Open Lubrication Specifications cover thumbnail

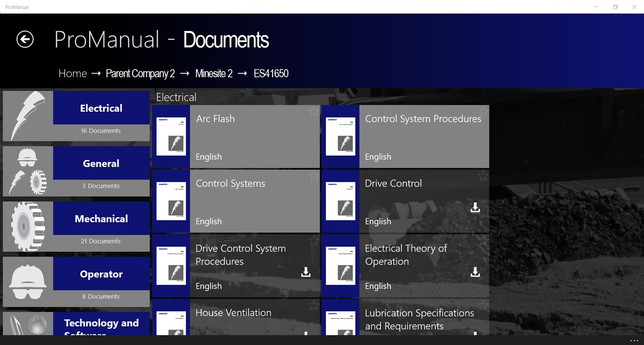(x=340, y=323)
